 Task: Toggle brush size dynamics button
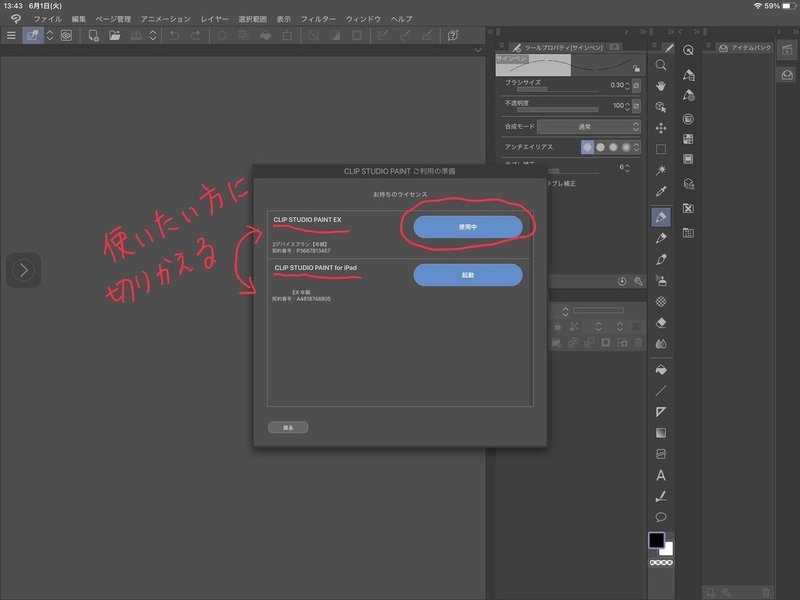click(636, 85)
